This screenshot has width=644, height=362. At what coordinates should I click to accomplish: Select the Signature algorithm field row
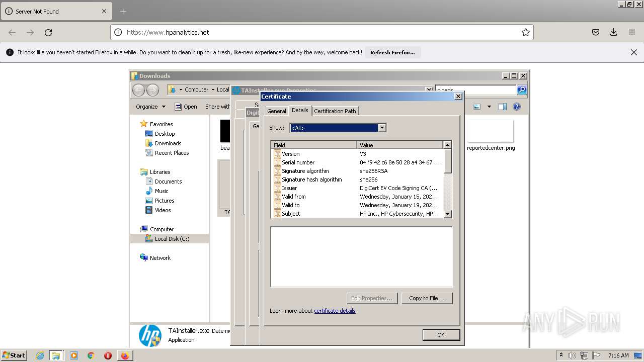(x=358, y=171)
